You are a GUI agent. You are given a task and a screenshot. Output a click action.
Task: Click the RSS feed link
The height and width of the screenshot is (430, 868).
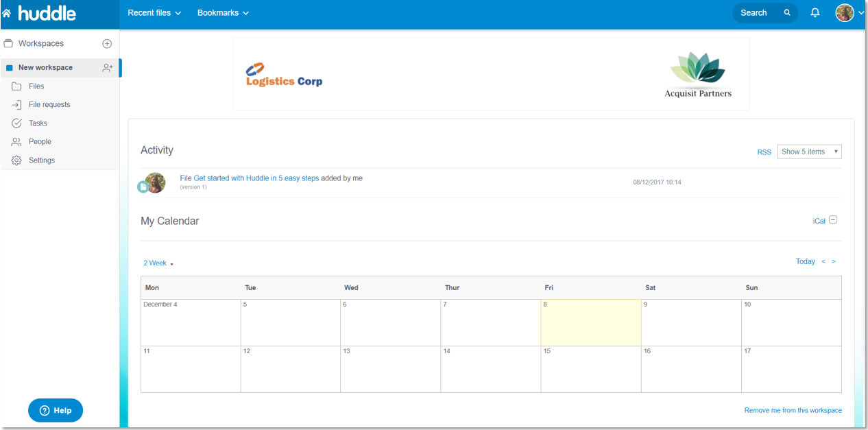coord(764,152)
